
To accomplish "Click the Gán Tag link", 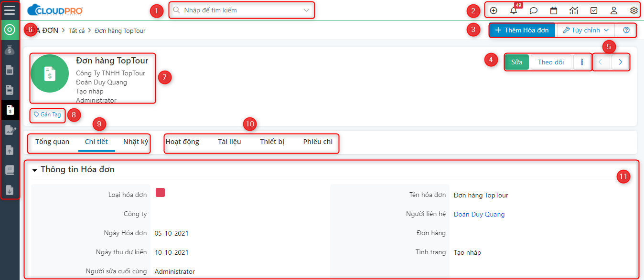I will (47, 114).
